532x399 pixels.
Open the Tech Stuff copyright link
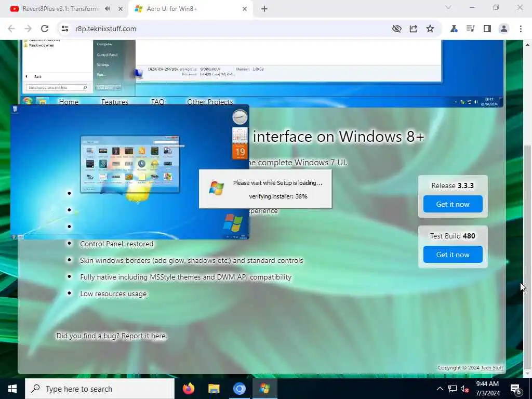click(x=492, y=367)
